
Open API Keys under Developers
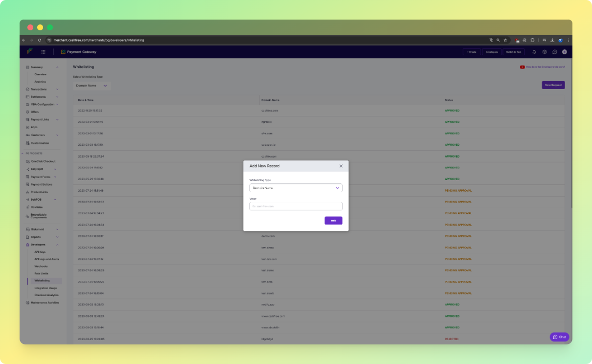click(40, 252)
